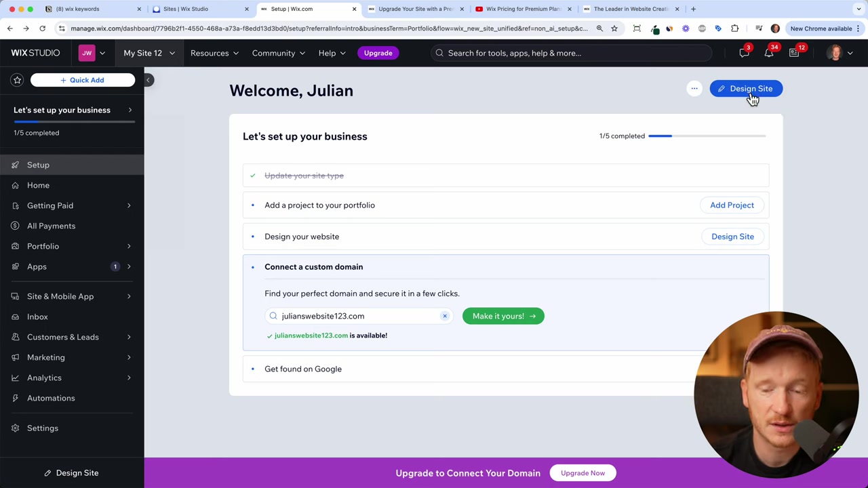
Task: Open Inbox in the sidebar
Action: pos(72,317)
